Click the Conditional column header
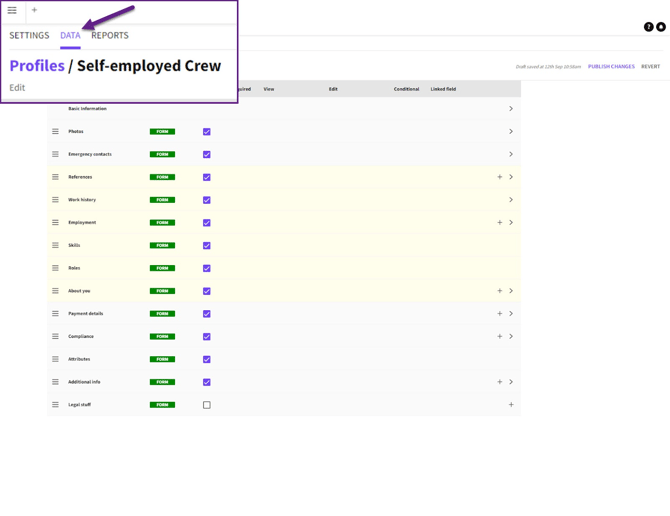 (406, 89)
